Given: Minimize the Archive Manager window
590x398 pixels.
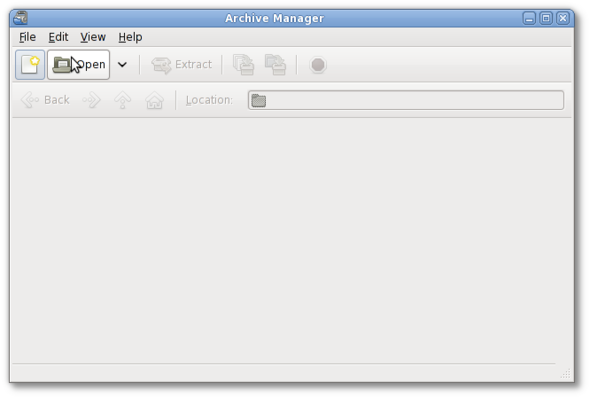Looking at the screenshot, I should coord(529,18).
